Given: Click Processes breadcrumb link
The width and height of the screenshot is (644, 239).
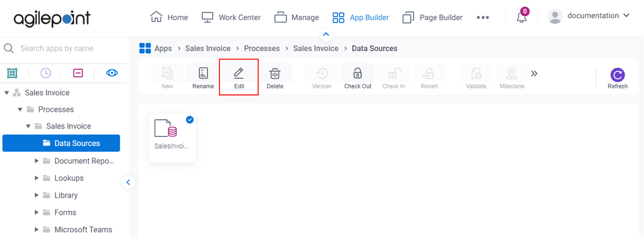Looking at the screenshot, I should 262,49.
